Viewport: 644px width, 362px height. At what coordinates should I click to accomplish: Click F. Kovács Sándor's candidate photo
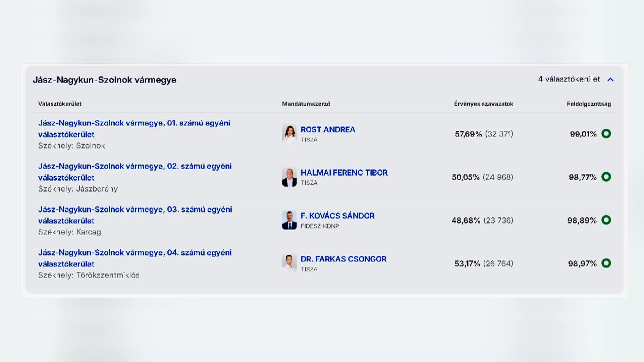pos(289,220)
